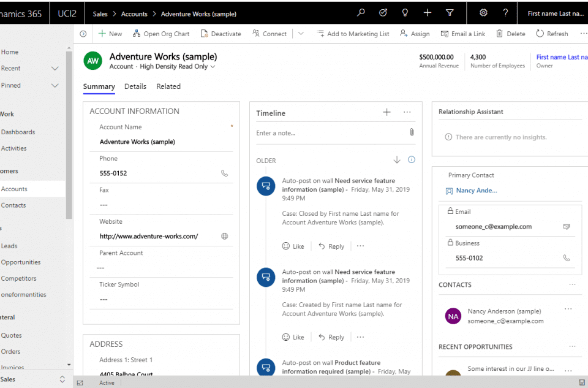Open the search magnifier icon in header
Viewport: 588px width, 388px height.
(361, 13)
